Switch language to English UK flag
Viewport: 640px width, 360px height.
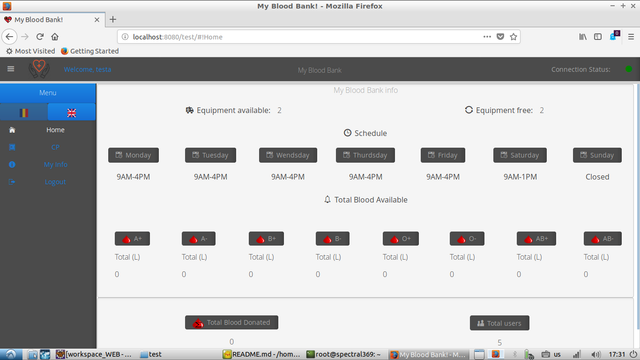pos(71,112)
